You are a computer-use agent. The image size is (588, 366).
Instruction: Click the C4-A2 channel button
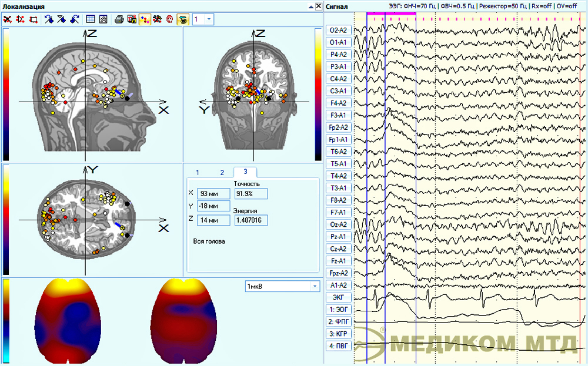click(x=339, y=79)
